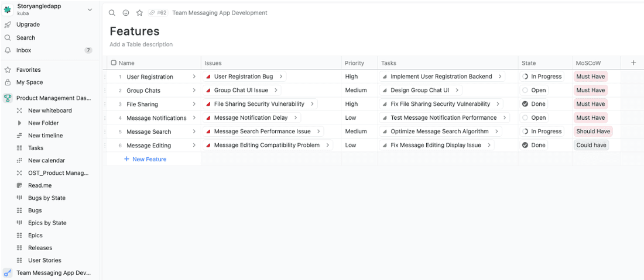Click Done checkmark icon in File Sharing row
The height and width of the screenshot is (280, 644).
coord(525,104)
